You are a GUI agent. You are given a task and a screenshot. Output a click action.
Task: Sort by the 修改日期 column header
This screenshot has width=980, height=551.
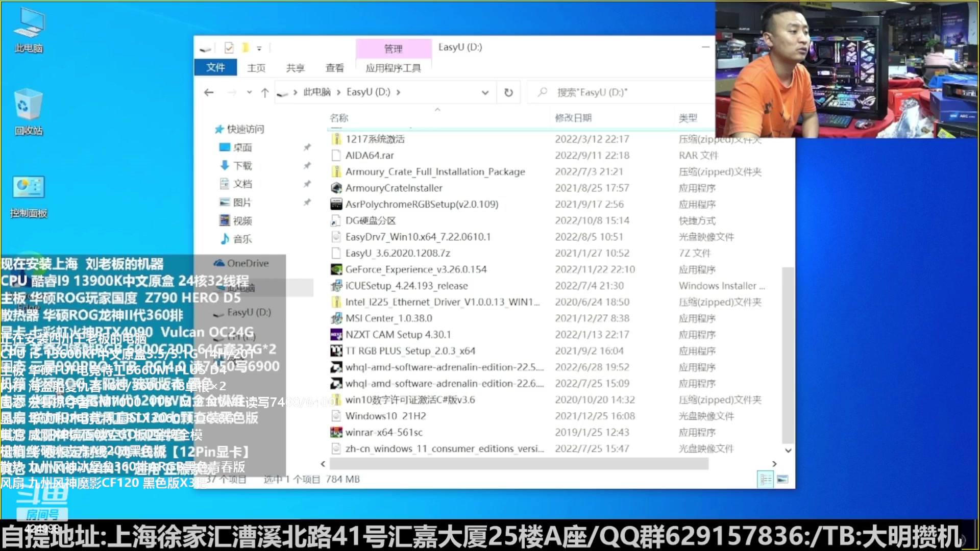(x=573, y=118)
